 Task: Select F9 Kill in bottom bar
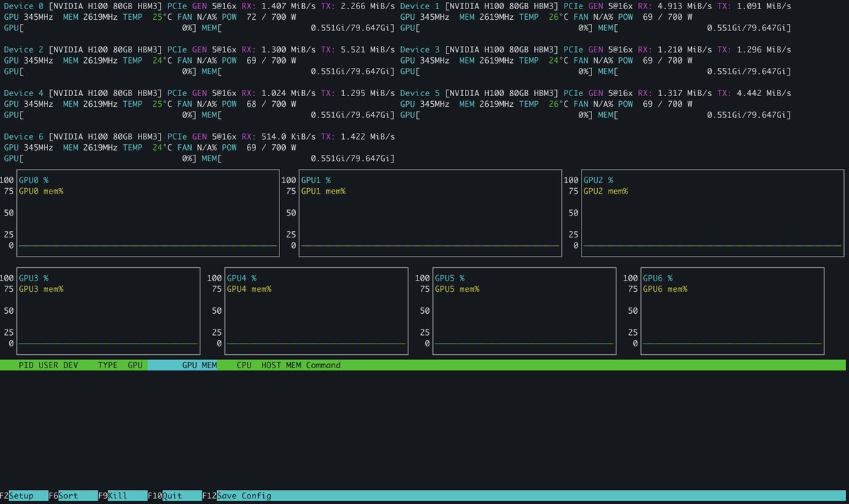(122, 496)
